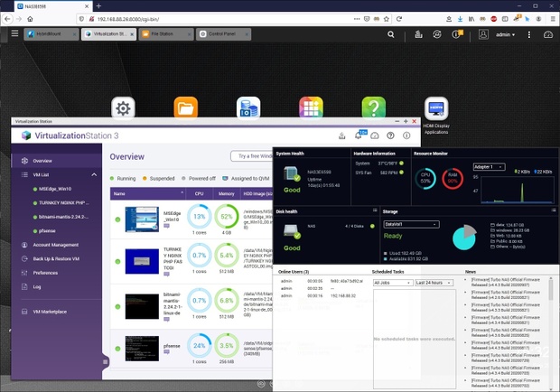Select MSEdge_Win10 in VM list tree

point(55,189)
